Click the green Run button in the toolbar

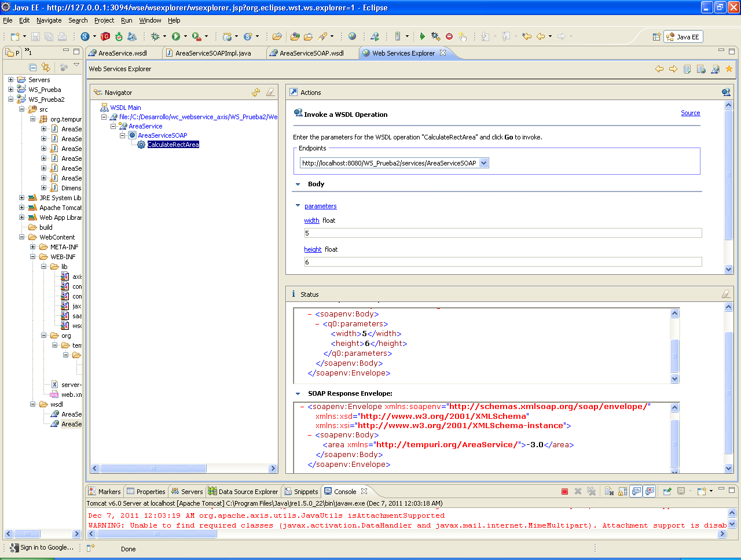(176, 36)
